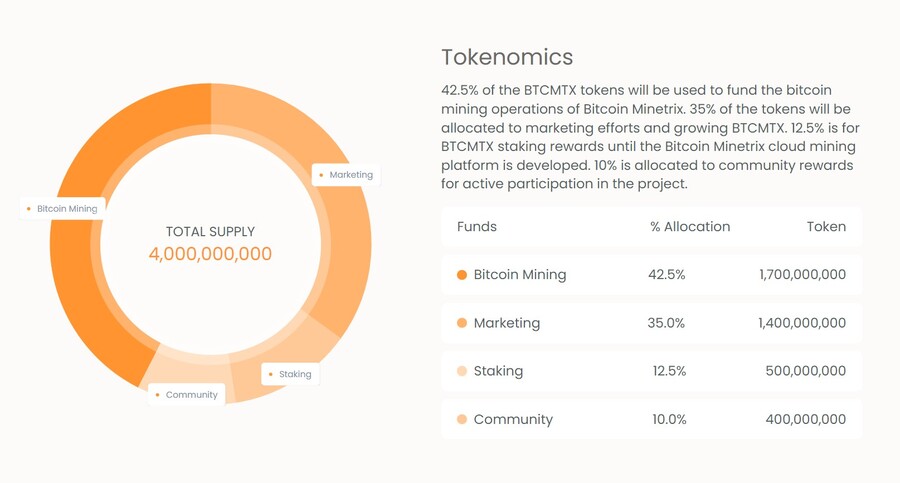Image resolution: width=900 pixels, height=483 pixels.
Task: Select the 1,700,000,000 token amount
Action: tap(802, 275)
